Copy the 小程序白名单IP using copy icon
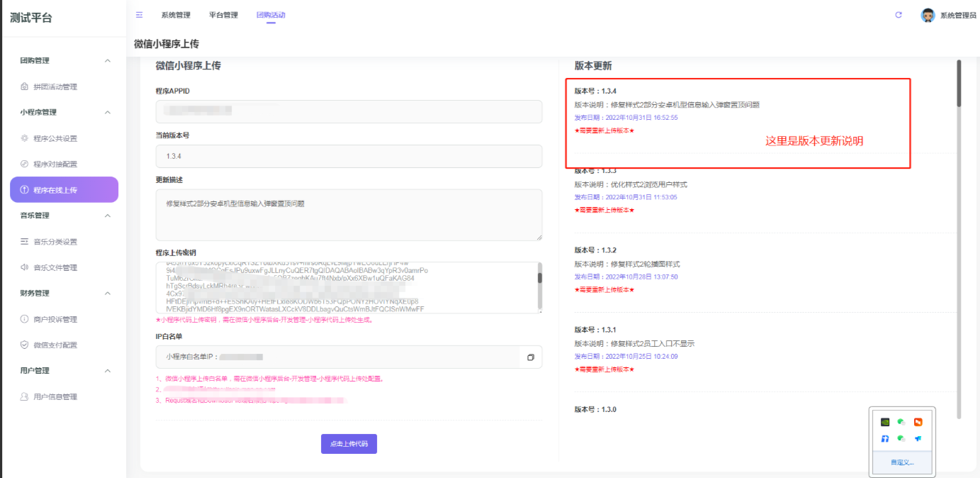Image resolution: width=980 pixels, height=478 pixels. pyautogui.click(x=530, y=357)
